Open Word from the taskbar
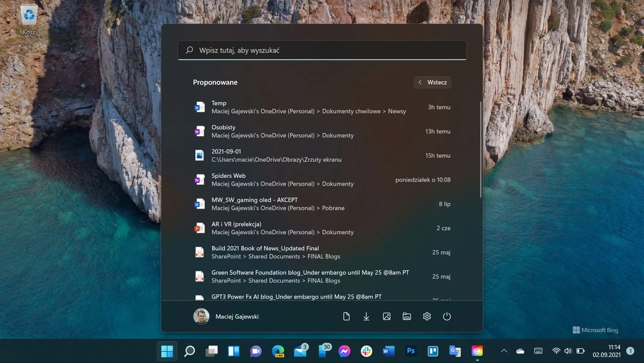Screen dimensions: 644x363 (x=388, y=351)
